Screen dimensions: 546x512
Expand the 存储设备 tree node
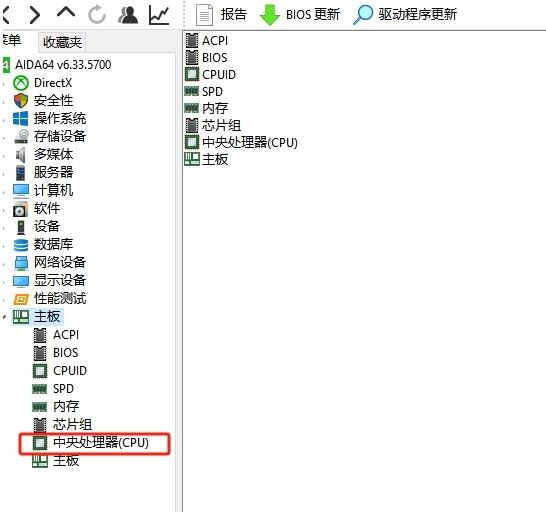[4, 137]
